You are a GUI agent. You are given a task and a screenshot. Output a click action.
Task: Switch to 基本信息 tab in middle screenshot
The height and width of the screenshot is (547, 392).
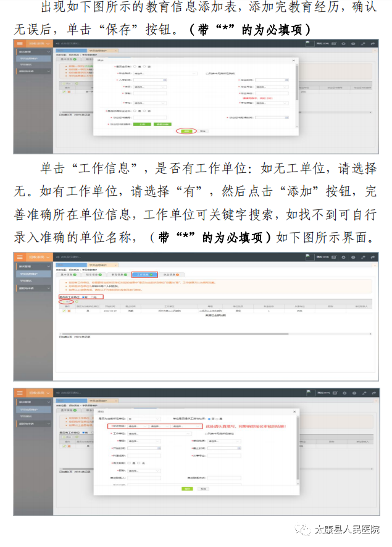(69, 275)
